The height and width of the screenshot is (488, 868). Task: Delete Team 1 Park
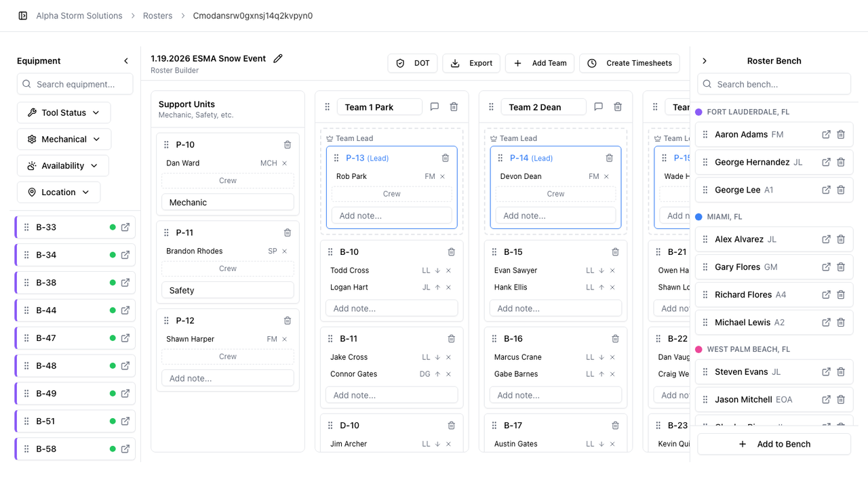point(454,106)
